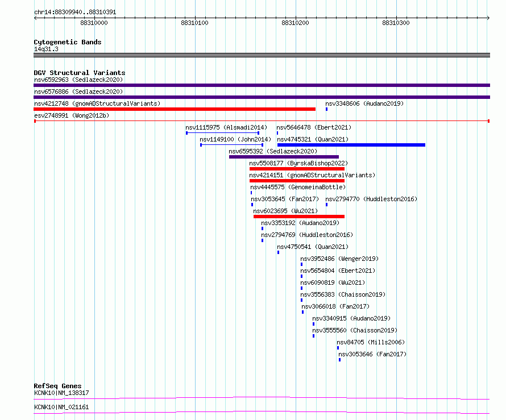
Task: Click nsv1149100 (John2014) variant label
Action: (235, 139)
